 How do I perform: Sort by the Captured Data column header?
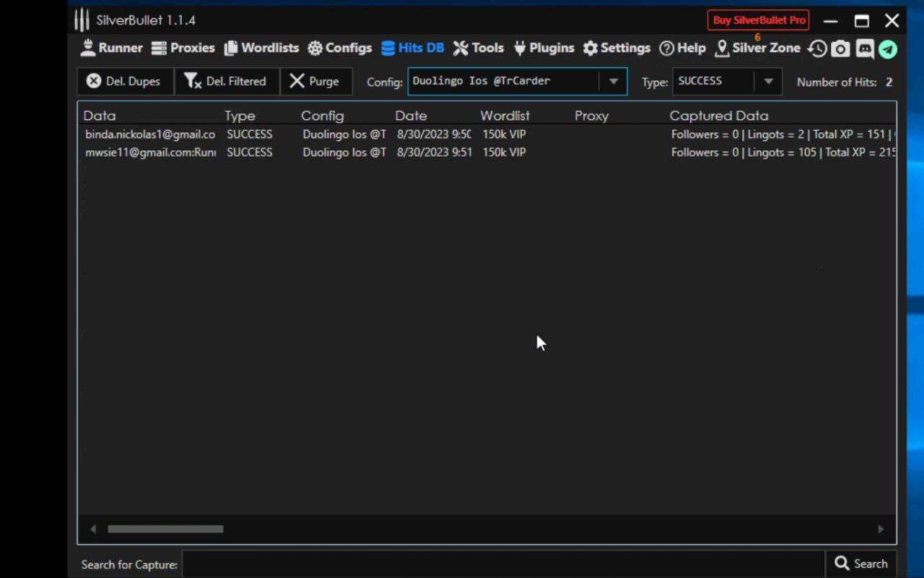(x=718, y=116)
